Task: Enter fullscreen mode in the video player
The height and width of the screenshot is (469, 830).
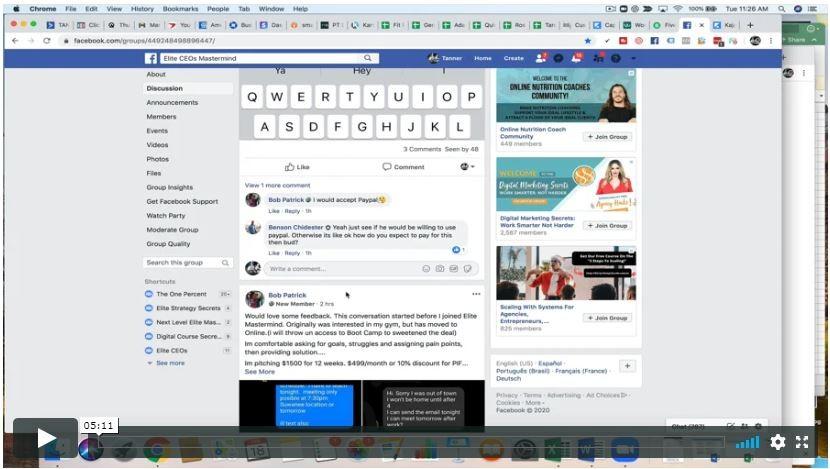Action: pos(802,441)
